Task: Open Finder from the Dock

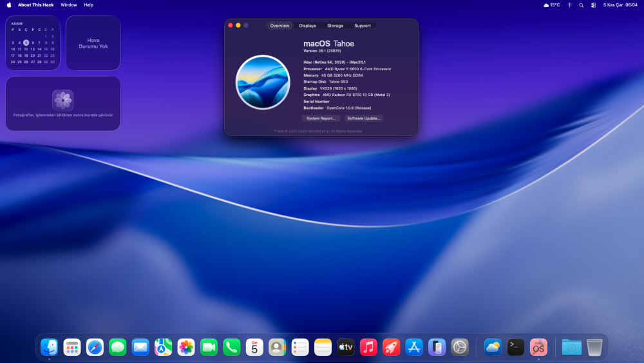Action: click(x=50, y=348)
